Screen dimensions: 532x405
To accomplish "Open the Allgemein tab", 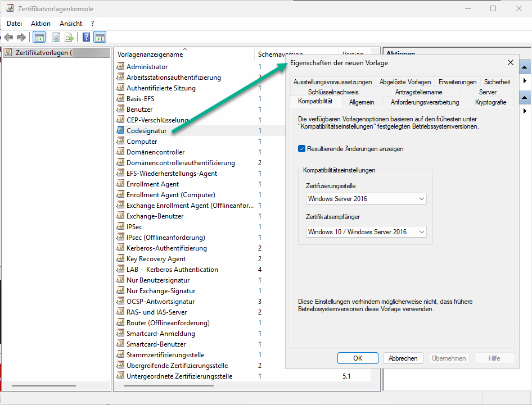I will pos(361,102).
